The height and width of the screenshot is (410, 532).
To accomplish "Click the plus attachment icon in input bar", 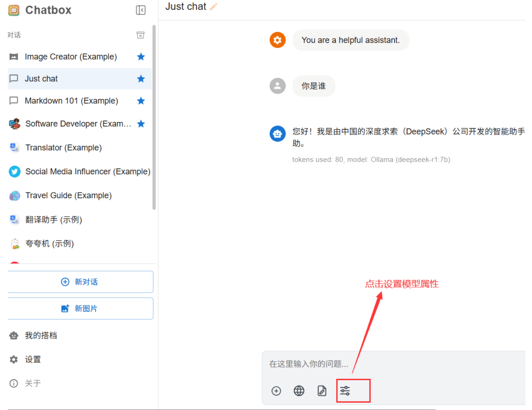I will point(276,391).
